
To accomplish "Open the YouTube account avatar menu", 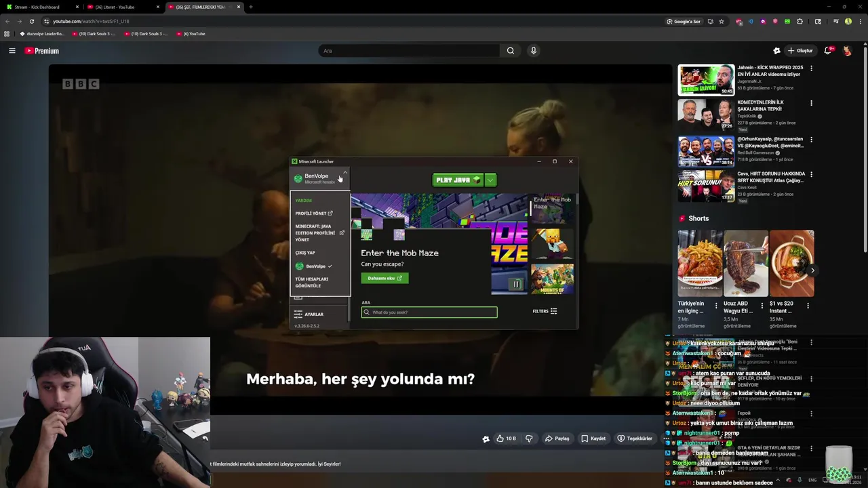I will click(848, 51).
